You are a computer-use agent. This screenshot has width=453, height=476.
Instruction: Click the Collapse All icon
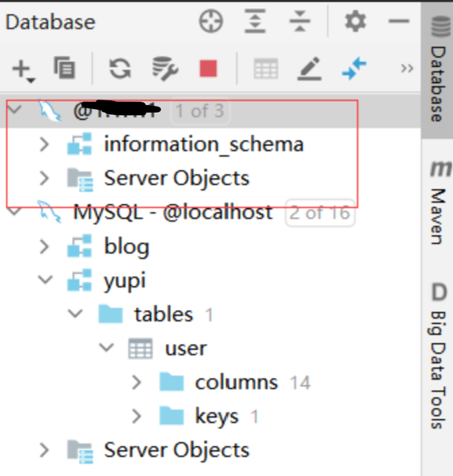(x=298, y=22)
